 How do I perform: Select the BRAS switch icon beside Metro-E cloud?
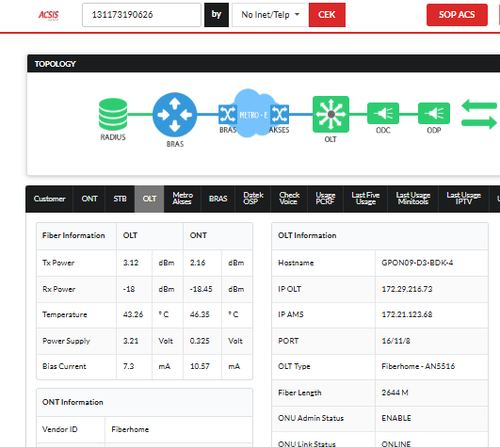click(227, 115)
